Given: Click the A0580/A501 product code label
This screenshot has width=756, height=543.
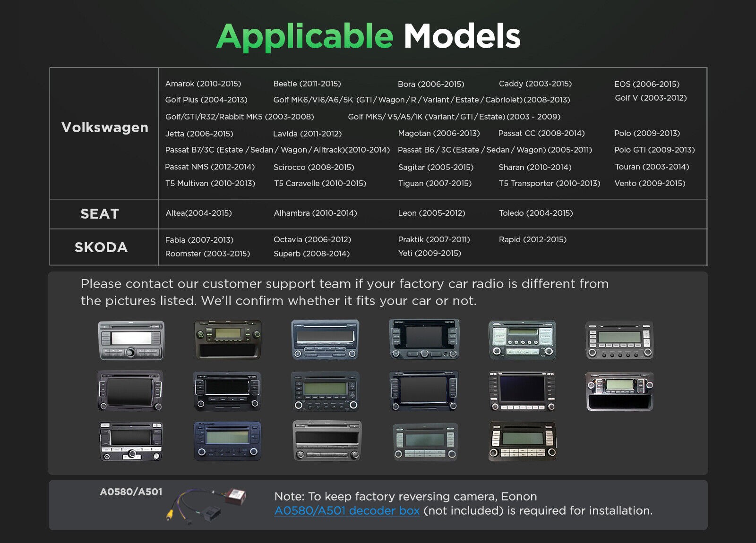Looking at the screenshot, I should point(131,492).
